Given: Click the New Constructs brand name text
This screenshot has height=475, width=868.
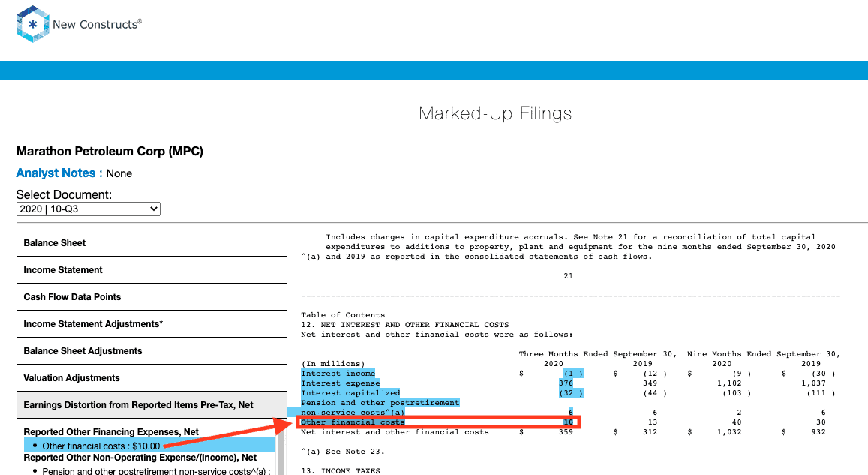Looking at the screenshot, I should [97, 24].
